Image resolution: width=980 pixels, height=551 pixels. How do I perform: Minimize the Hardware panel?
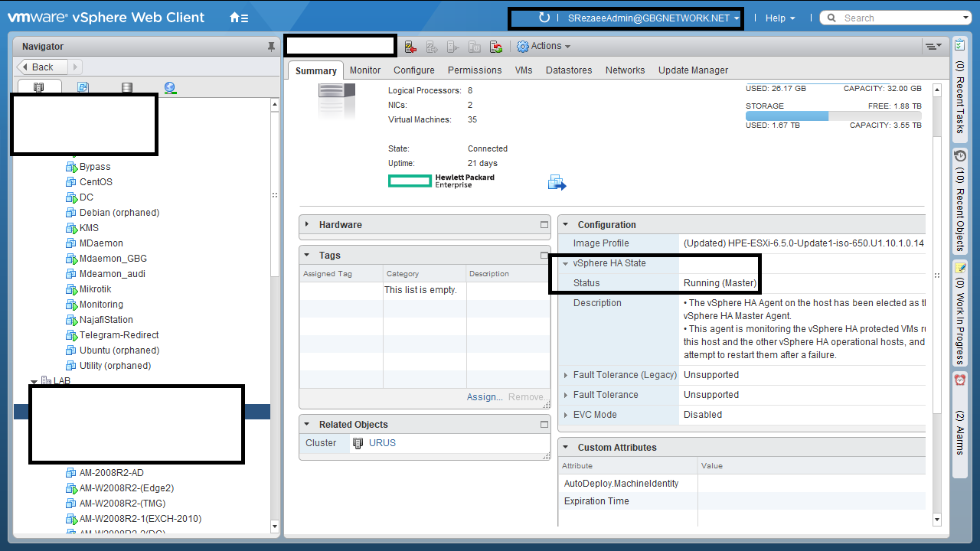coord(544,225)
